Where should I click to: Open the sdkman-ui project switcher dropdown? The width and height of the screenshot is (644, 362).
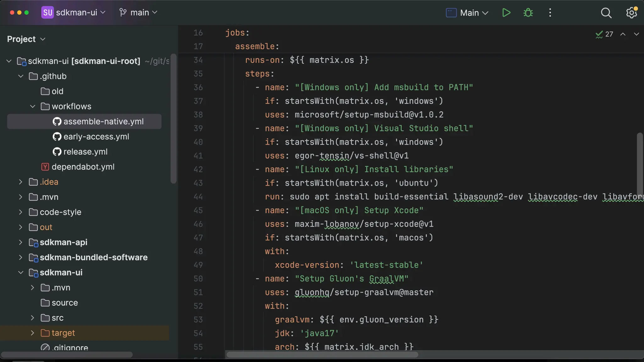[x=74, y=13]
